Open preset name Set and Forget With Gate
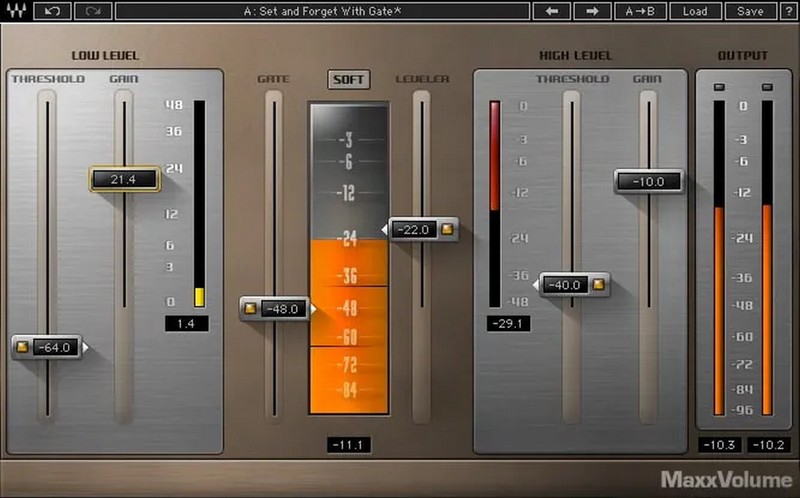800x498 pixels. coord(322,11)
